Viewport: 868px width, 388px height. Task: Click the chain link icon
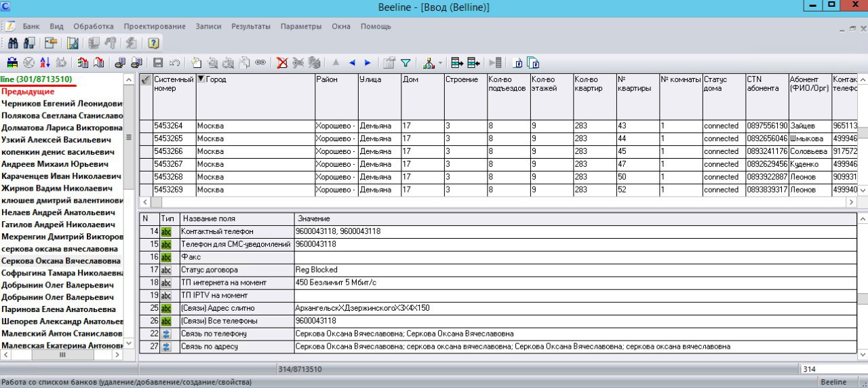tap(260, 62)
